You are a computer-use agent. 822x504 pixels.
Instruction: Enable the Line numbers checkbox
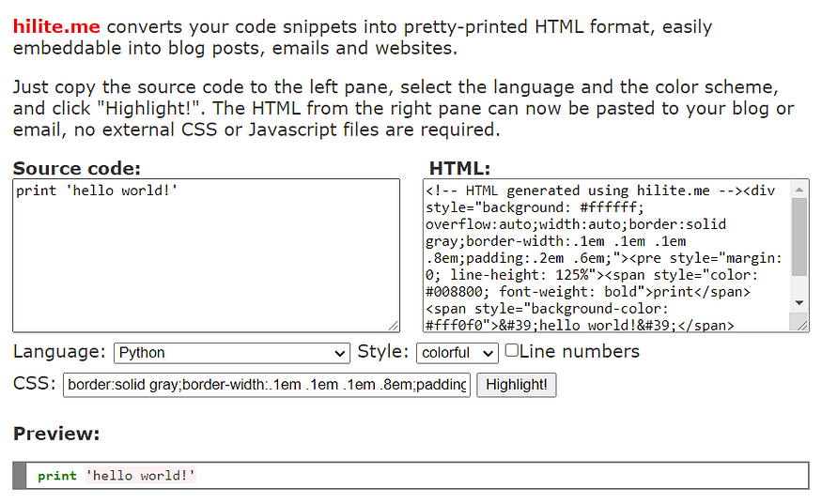coord(512,350)
